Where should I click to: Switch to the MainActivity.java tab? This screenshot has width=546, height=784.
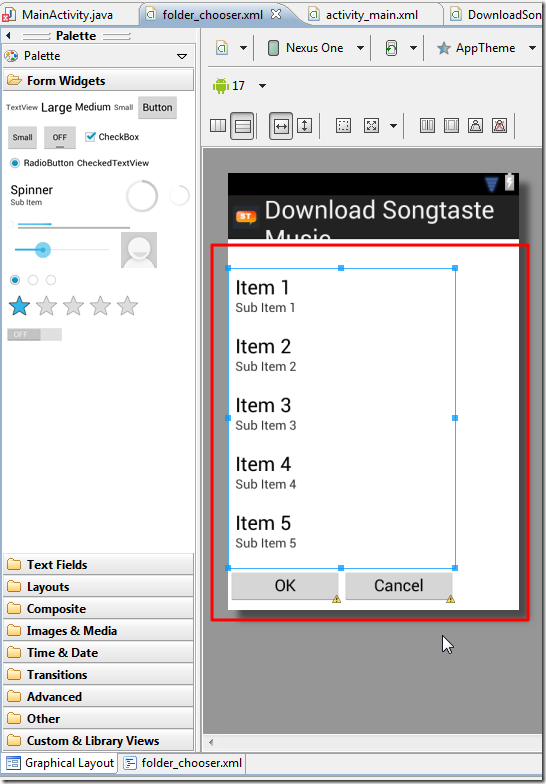pos(67,14)
